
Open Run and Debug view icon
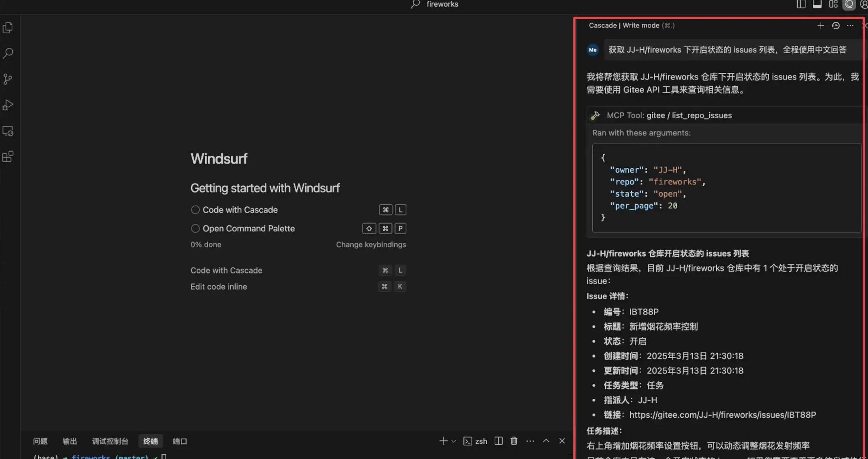pos(8,105)
